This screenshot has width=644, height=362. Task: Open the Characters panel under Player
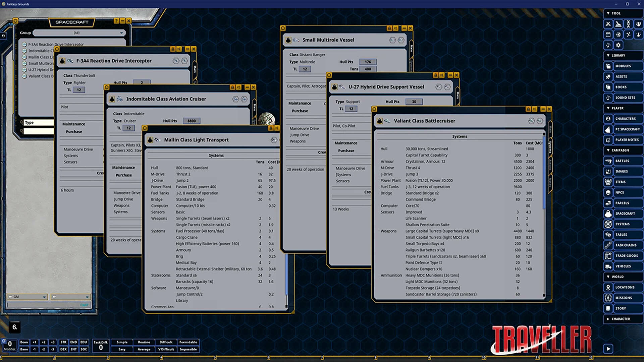click(x=625, y=119)
